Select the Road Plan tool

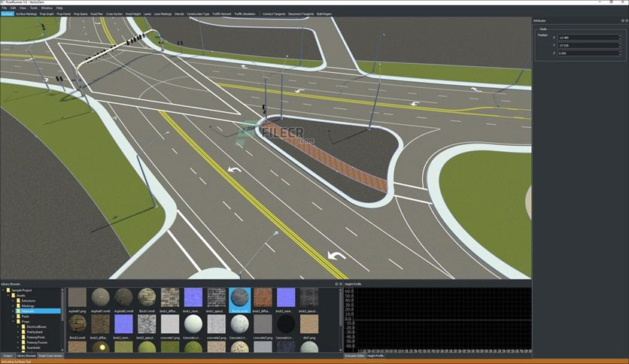pyautogui.click(x=96, y=14)
